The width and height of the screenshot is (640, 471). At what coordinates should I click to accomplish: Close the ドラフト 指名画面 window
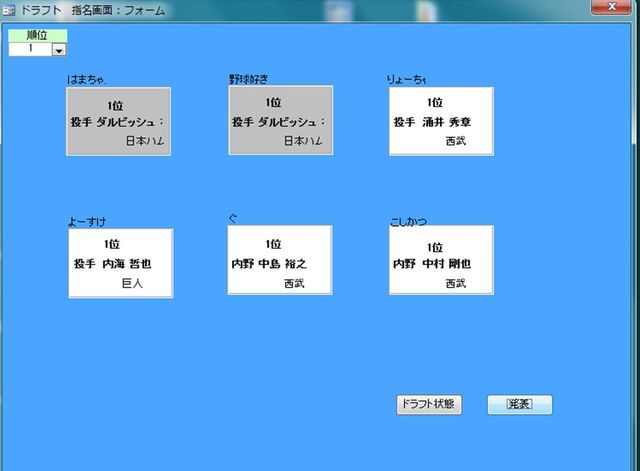pos(603,8)
